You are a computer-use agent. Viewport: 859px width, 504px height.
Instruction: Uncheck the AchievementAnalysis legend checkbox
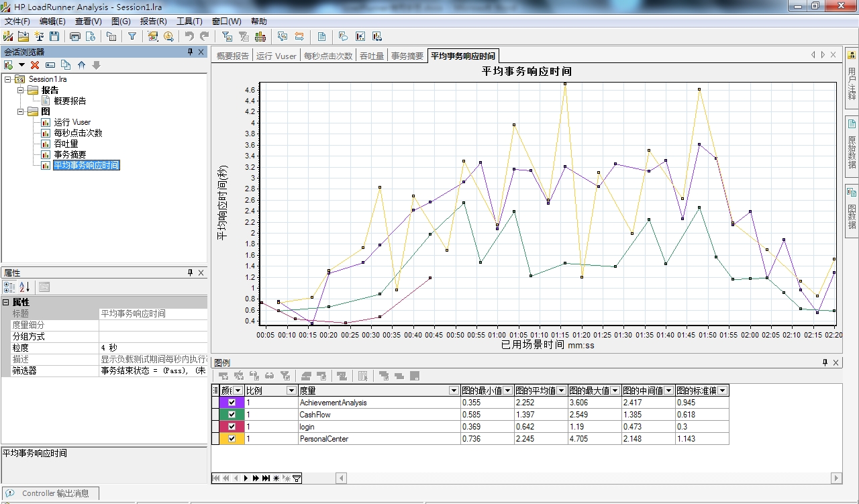click(232, 403)
